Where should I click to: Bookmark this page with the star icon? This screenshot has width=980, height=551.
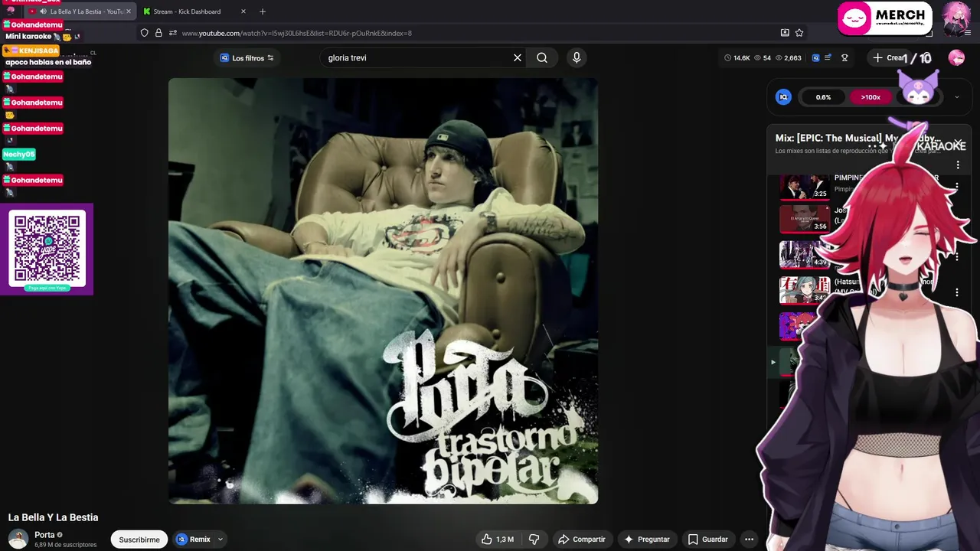click(x=799, y=33)
